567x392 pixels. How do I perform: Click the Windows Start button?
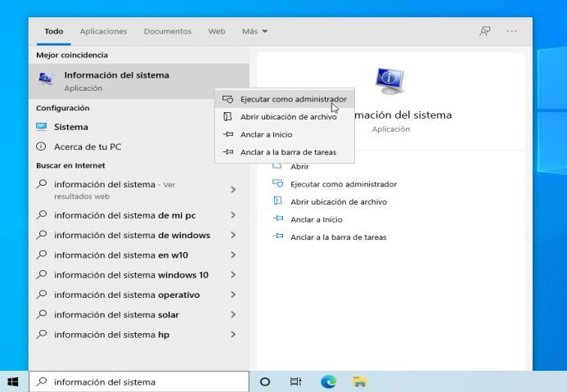pyautogui.click(x=13, y=381)
